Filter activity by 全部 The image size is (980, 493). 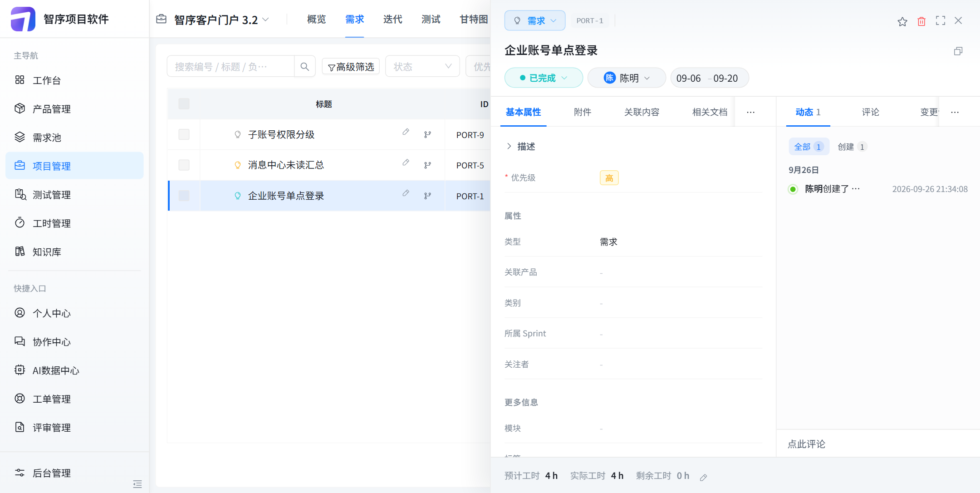coord(809,147)
